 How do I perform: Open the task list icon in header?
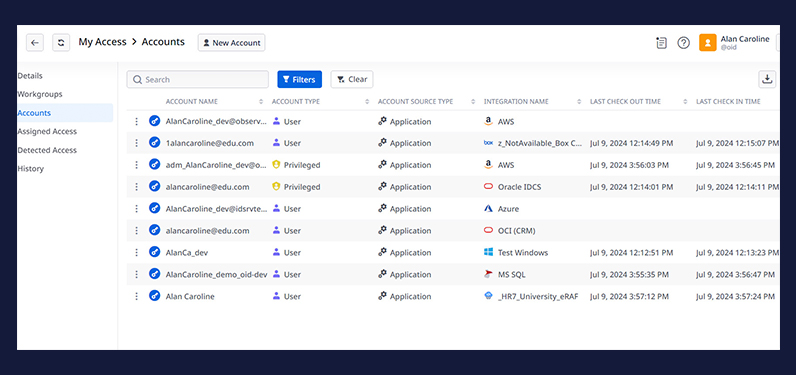tap(661, 43)
